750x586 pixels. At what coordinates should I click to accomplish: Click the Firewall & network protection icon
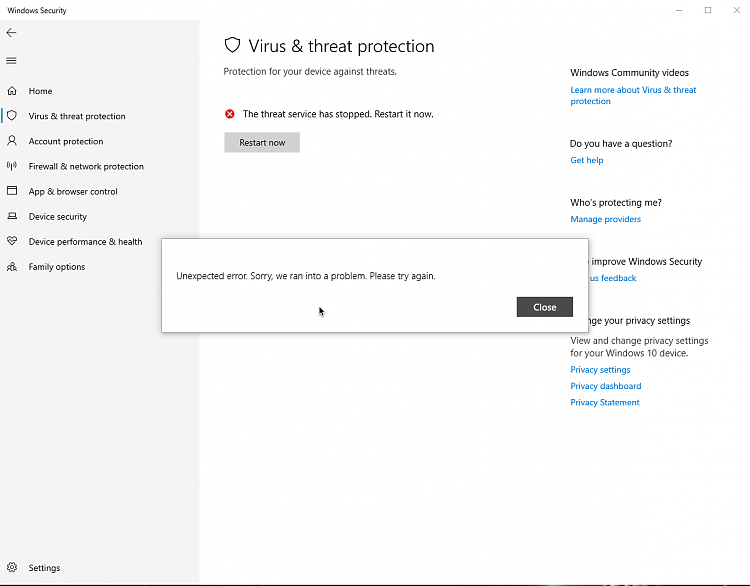click(x=12, y=166)
